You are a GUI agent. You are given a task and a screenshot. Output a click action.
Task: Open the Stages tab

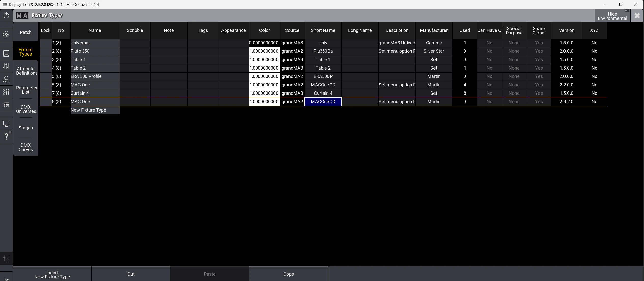pyautogui.click(x=26, y=128)
